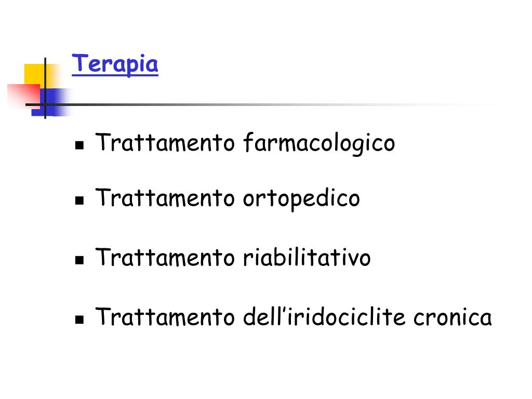Click Trattamento in the iridociclite cronica line
This screenshot has height=399, width=532.
[165, 316]
